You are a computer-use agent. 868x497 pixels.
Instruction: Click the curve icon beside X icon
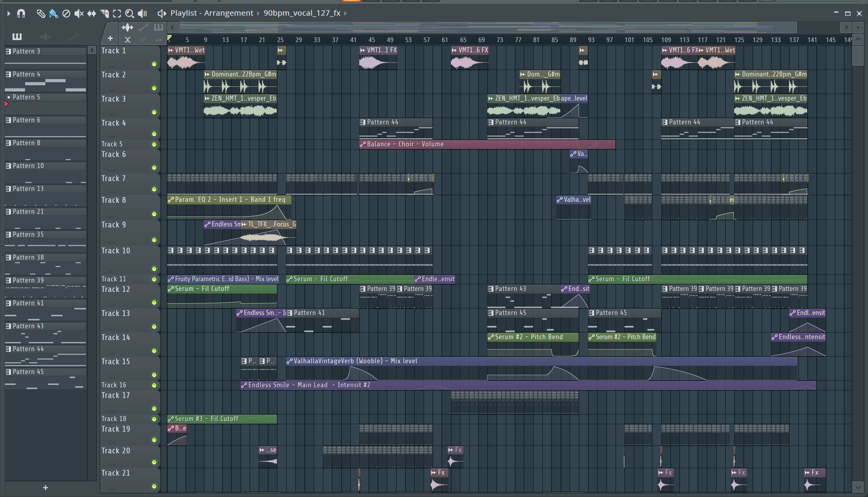(143, 39)
